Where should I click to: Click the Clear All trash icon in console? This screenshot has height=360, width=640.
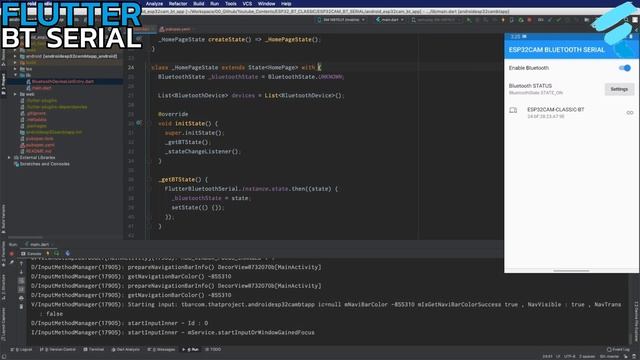pos(21,307)
